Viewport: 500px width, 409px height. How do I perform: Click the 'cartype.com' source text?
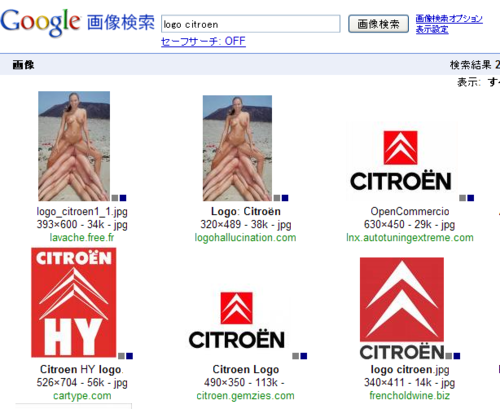coord(82,396)
